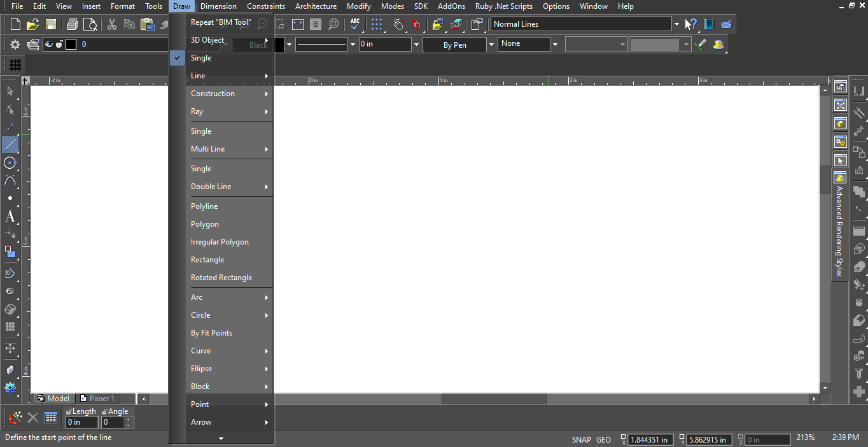Select the Circle tool in left toolbar

[10, 163]
